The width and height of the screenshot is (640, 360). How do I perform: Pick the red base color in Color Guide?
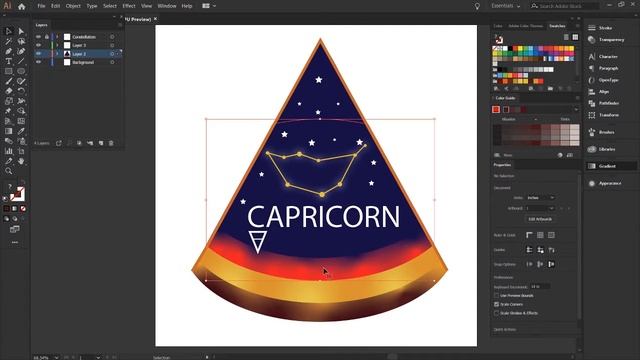[x=496, y=109]
